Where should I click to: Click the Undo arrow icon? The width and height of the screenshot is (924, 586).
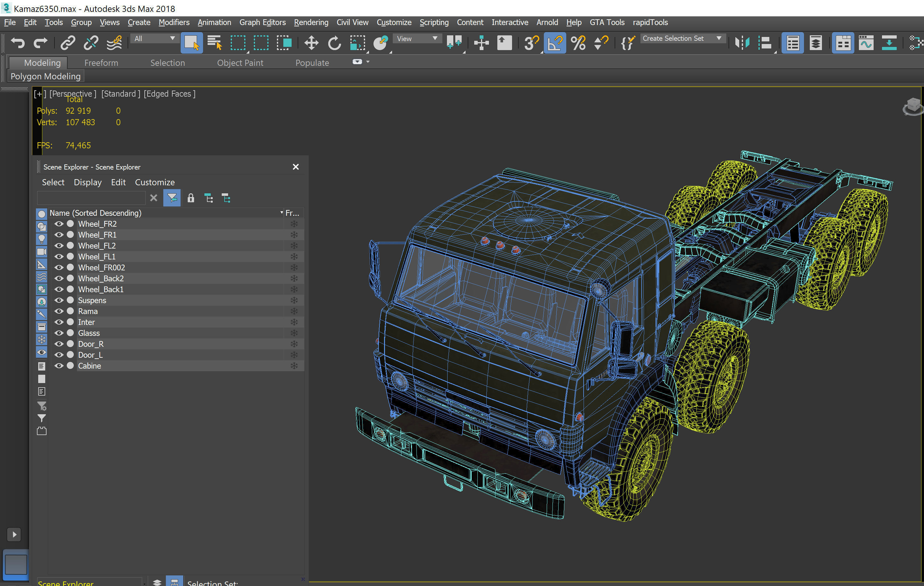click(18, 43)
